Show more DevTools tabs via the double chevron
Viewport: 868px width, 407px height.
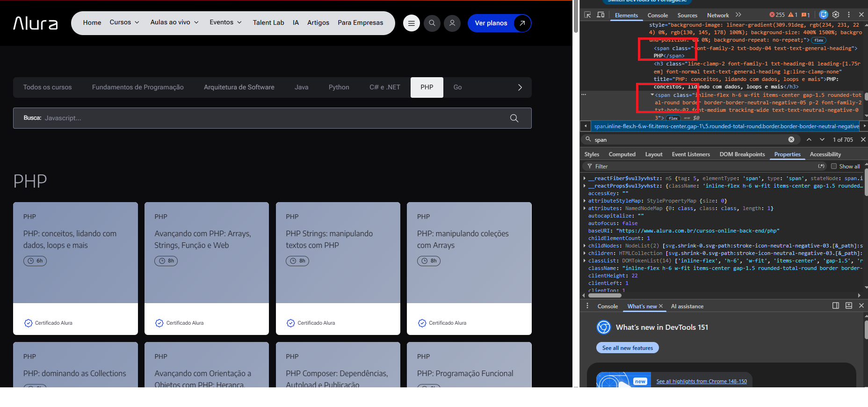coord(738,15)
